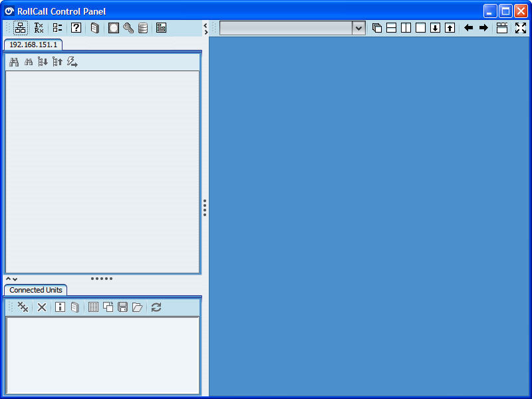Image resolution: width=532 pixels, height=399 pixels.
Task: Click the forward right arrow icon
Action: coord(483,28)
